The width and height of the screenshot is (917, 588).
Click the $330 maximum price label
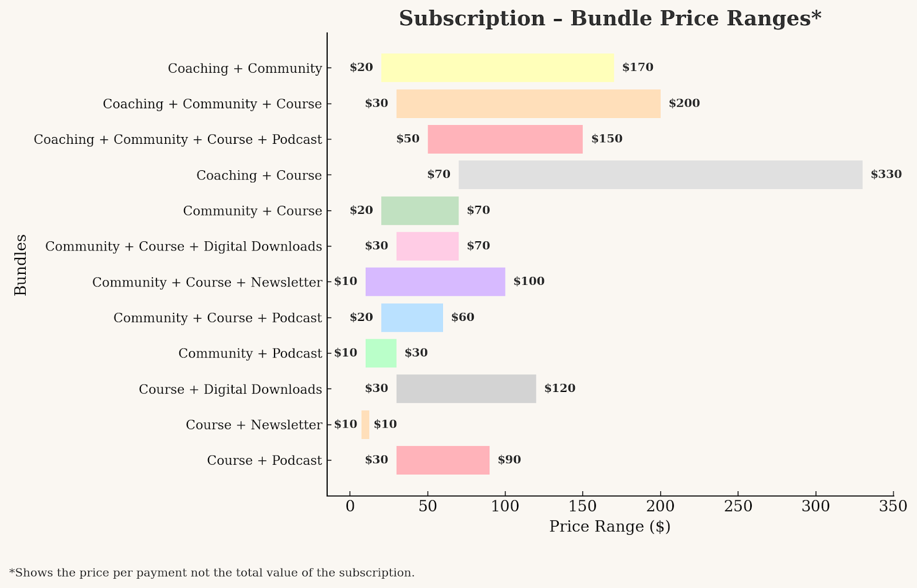(885, 175)
